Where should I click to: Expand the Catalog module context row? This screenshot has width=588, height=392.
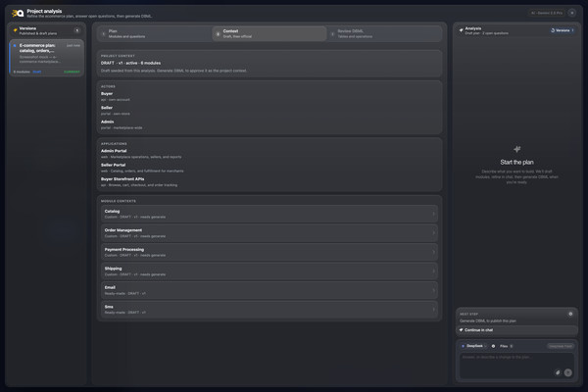coord(269,214)
